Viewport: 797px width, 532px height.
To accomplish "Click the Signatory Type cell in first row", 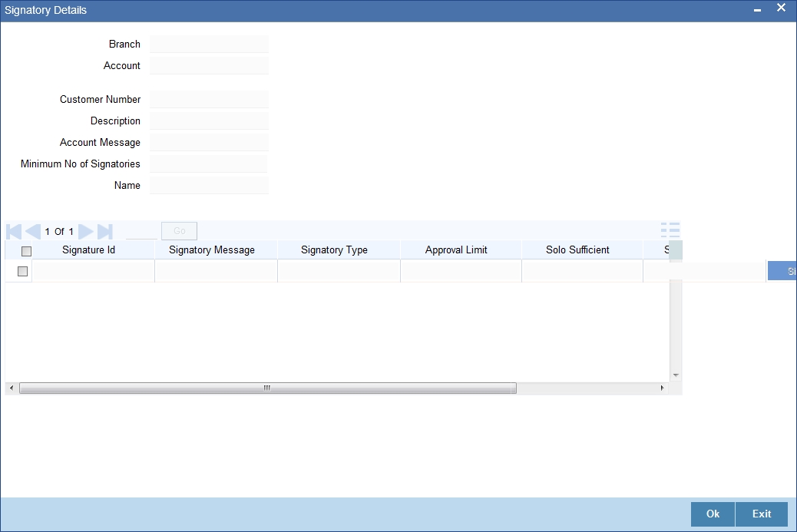I will pos(339,271).
